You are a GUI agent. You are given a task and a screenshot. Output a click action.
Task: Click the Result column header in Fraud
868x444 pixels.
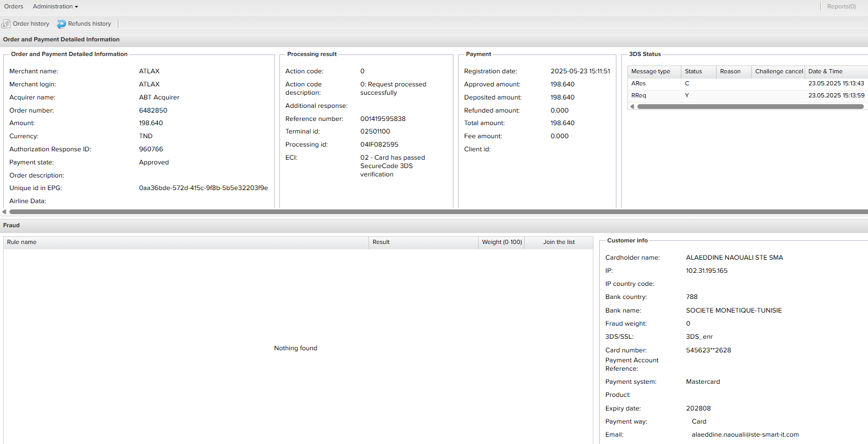click(381, 242)
